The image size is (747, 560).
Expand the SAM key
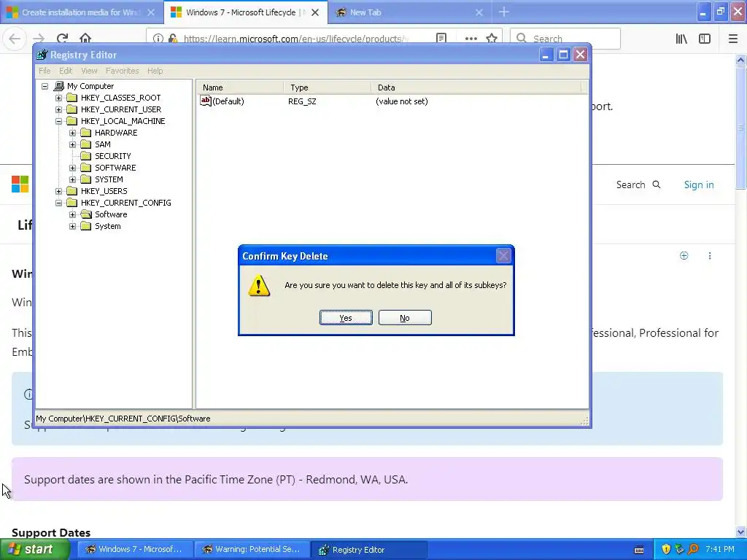pos(72,144)
